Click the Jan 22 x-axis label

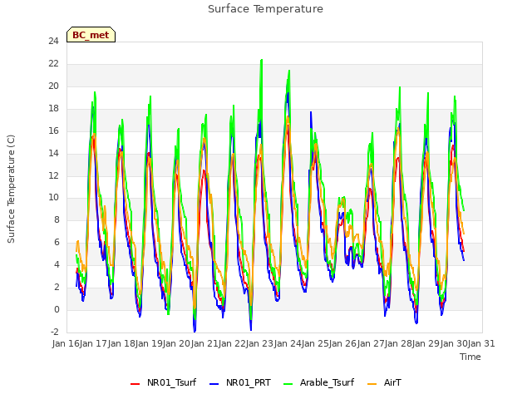[x=232, y=343]
